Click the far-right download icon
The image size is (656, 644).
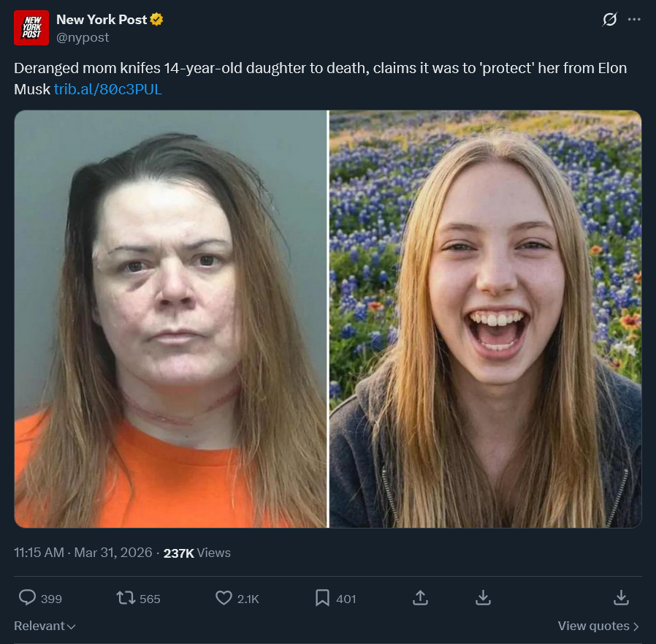[621, 597]
